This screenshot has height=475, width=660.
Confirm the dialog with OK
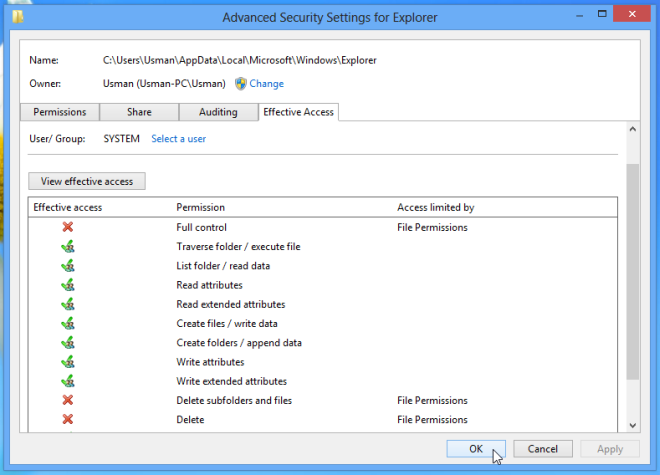476,449
